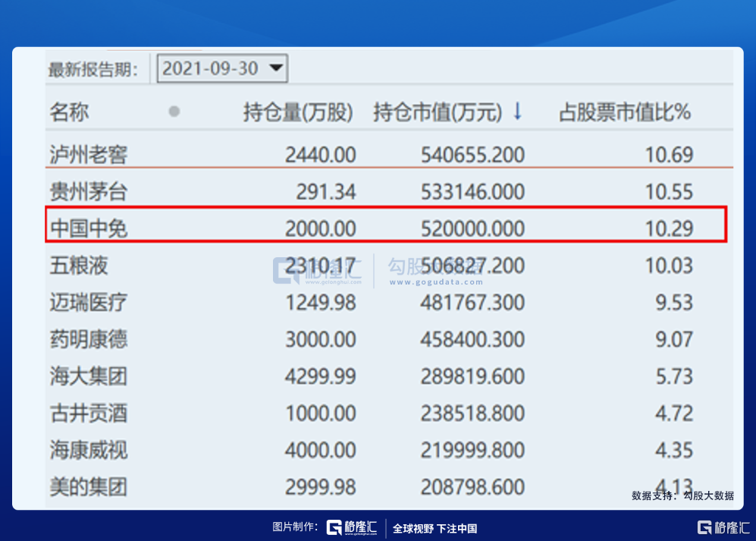Click market value 481767.300
The height and width of the screenshot is (541, 756).
(472, 303)
